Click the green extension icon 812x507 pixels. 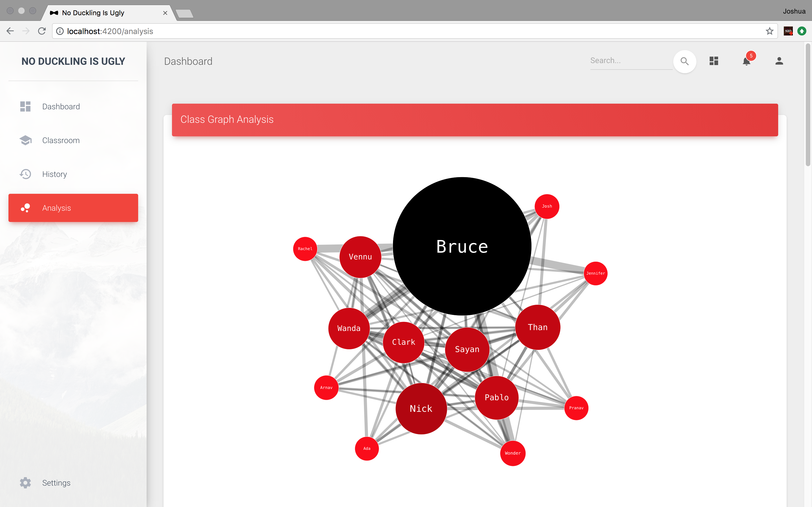pyautogui.click(x=802, y=31)
